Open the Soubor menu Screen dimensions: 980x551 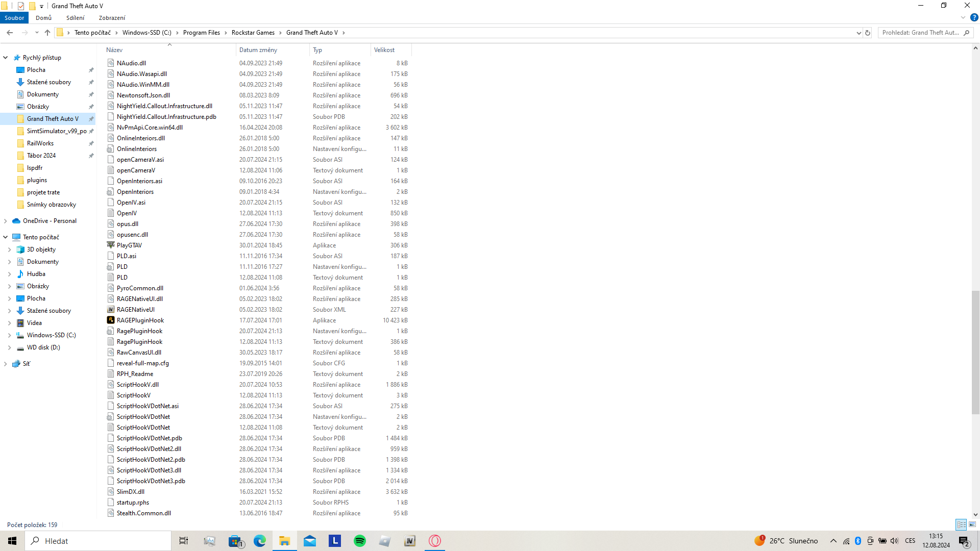14,18
